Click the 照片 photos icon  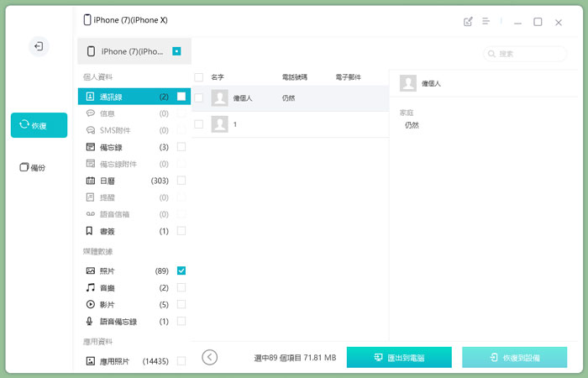coord(91,270)
